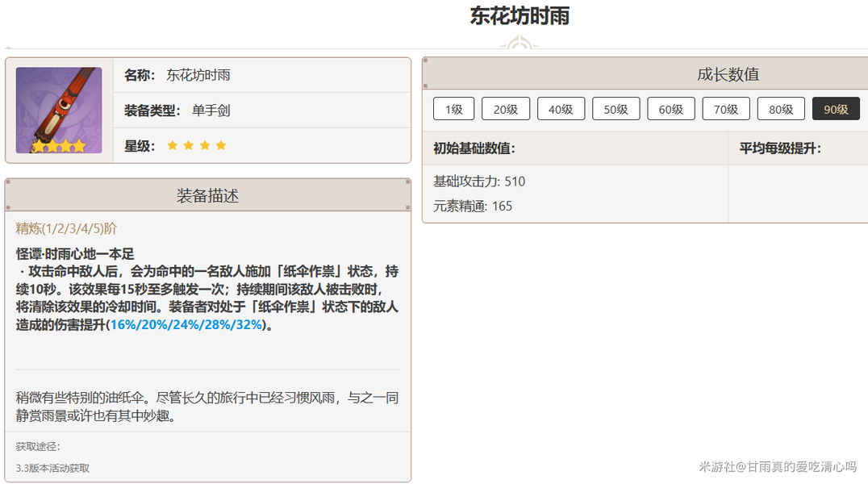Click the 成长数值 panel header
Image resolution: width=868 pixels, height=484 pixels.
[x=728, y=74]
